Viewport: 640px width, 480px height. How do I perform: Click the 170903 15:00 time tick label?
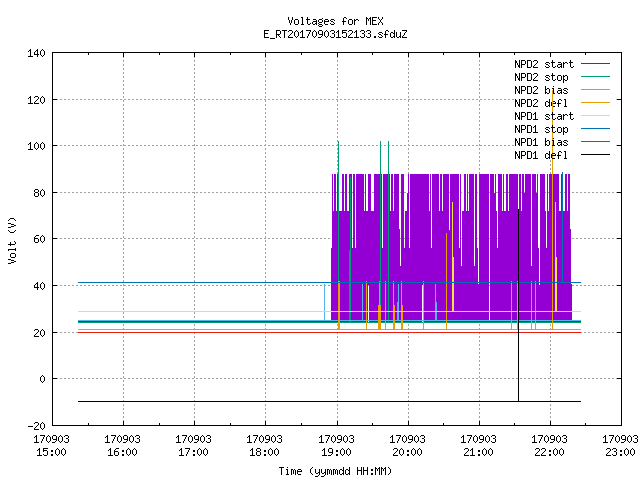[51, 446]
